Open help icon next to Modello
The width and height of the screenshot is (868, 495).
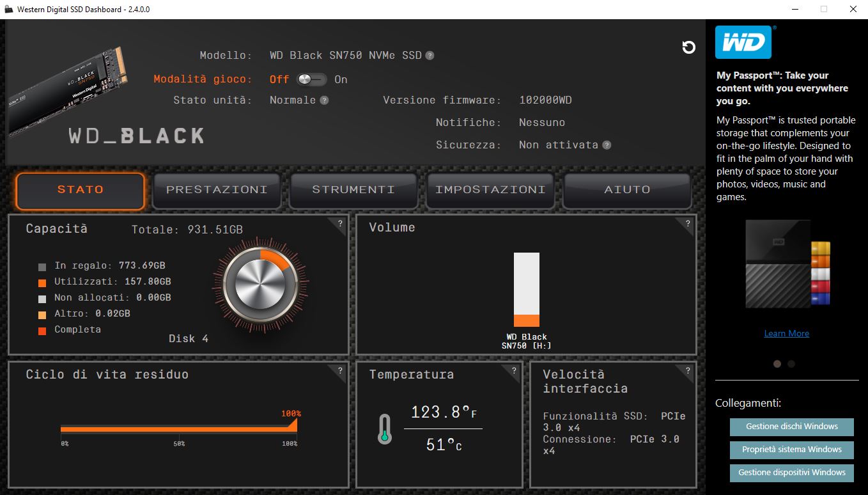click(x=430, y=56)
